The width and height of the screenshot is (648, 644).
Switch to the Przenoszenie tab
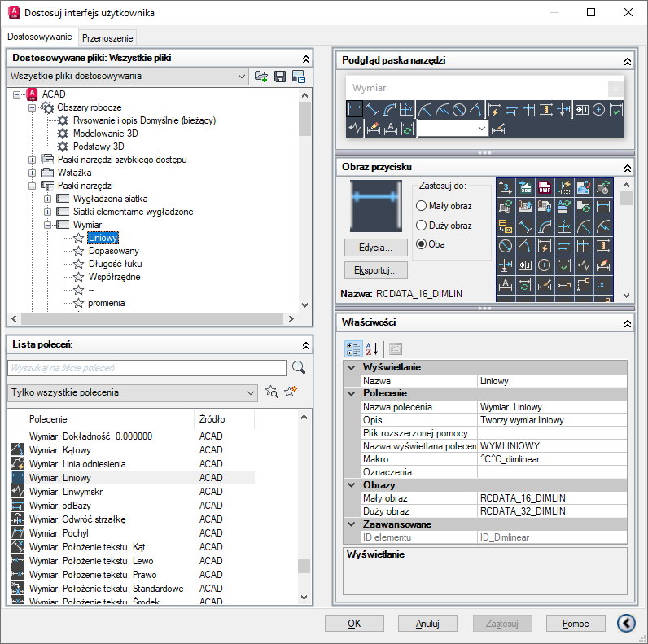(107, 38)
